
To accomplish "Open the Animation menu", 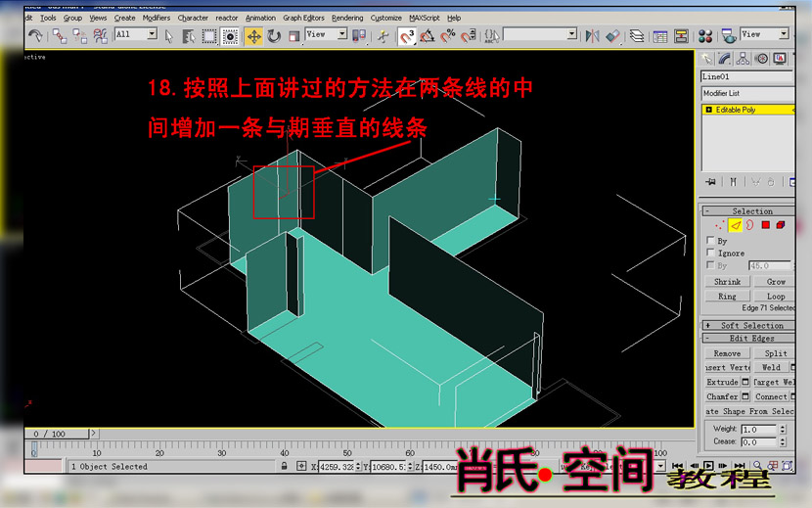I will (x=260, y=18).
